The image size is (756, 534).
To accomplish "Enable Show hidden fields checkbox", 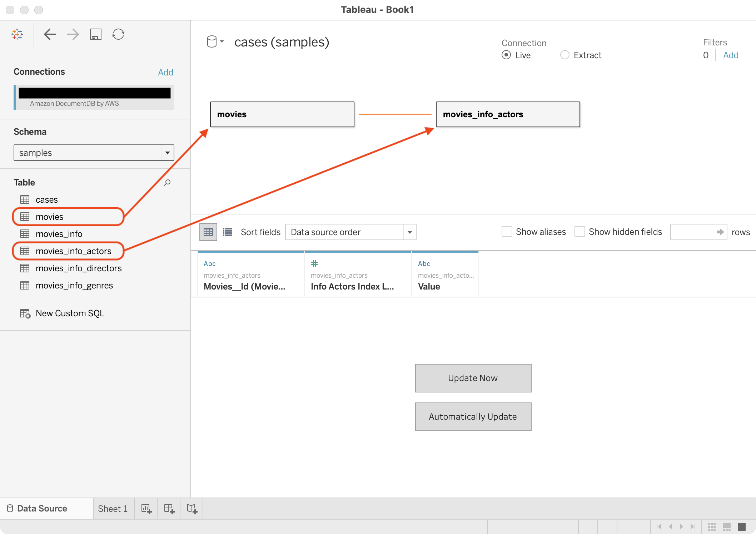I will [580, 232].
